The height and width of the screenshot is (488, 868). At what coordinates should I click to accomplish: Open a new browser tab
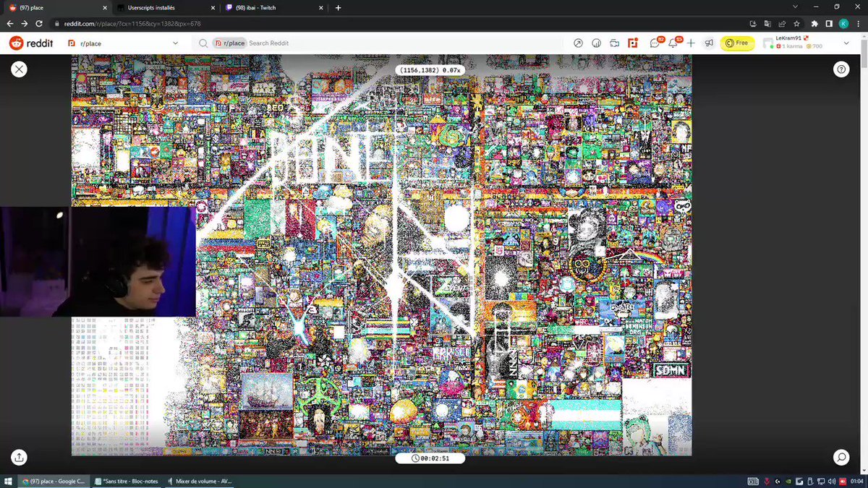pyautogui.click(x=338, y=7)
